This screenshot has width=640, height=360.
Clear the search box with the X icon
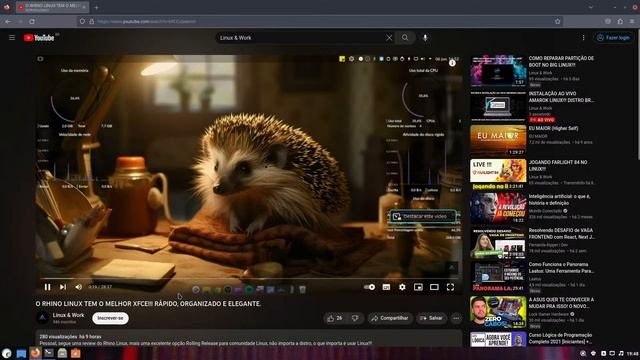coord(389,38)
